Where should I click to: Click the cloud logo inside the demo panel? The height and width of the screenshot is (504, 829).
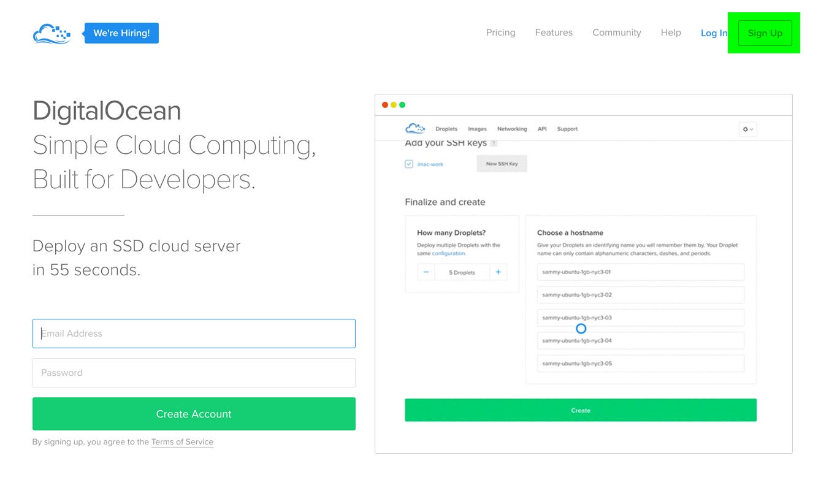click(415, 129)
